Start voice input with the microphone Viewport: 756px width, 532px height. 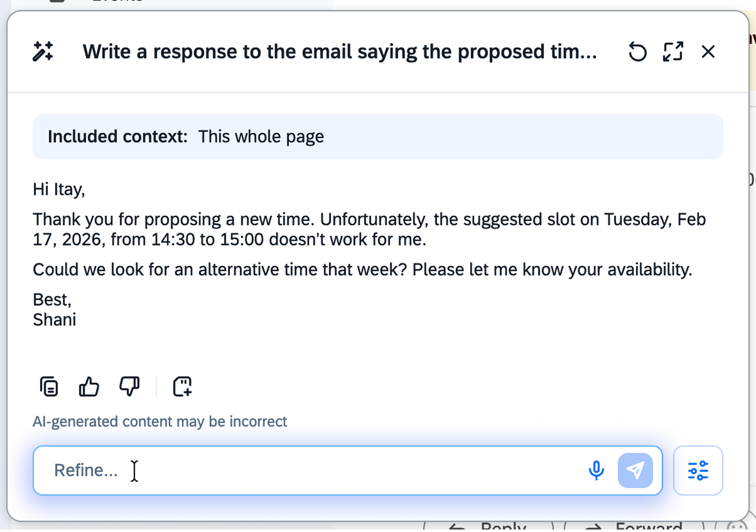596,470
